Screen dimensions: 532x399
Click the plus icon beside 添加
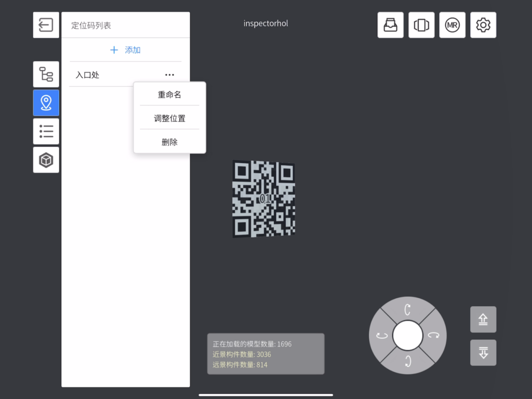(x=114, y=50)
